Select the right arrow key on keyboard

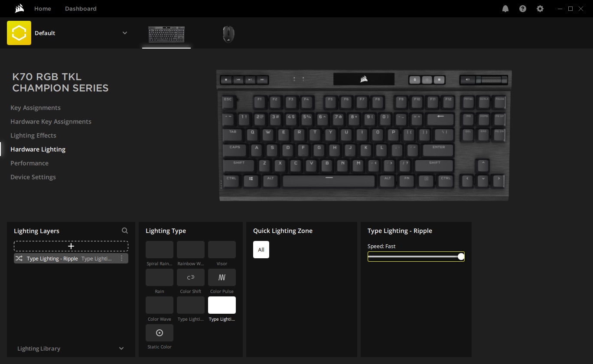[499, 181]
